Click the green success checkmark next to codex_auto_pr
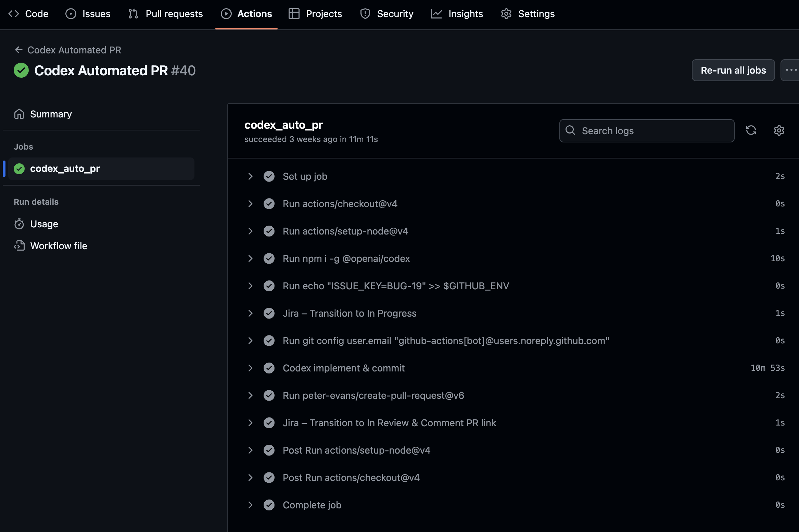The image size is (799, 532). (20, 168)
